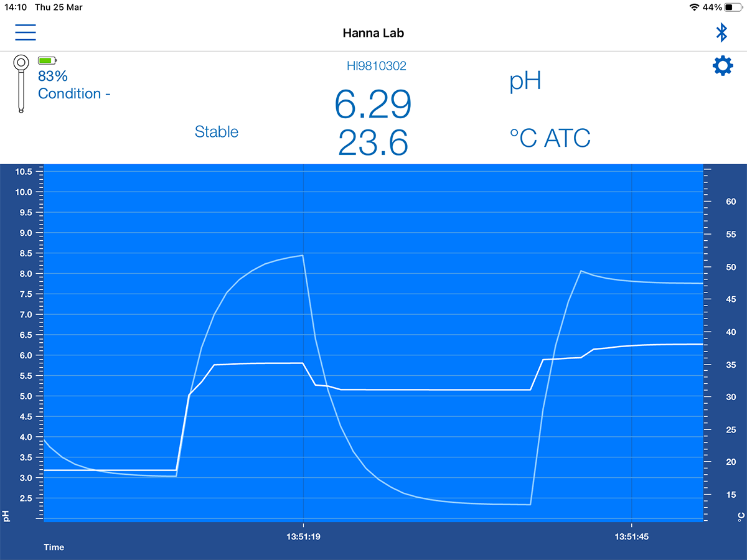Tap the Hanna Lab title
Image resolution: width=747 pixels, height=560 pixels.
(373, 33)
